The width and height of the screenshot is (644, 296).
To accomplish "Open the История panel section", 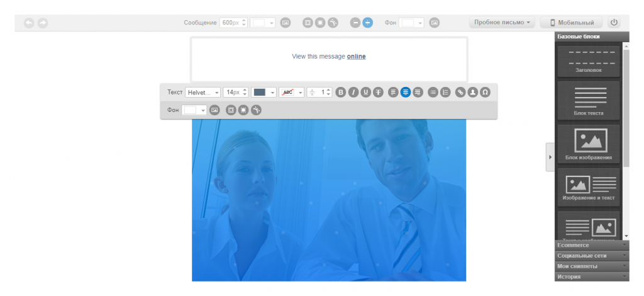I will pos(591,276).
